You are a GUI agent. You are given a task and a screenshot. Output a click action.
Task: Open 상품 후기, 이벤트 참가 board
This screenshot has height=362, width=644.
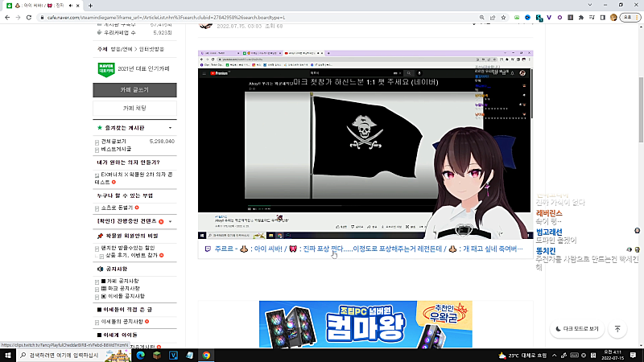131,255
